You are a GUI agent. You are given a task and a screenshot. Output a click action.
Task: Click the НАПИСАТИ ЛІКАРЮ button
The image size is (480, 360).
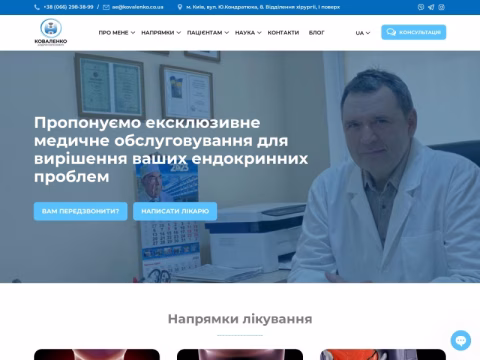pos(175,211)
